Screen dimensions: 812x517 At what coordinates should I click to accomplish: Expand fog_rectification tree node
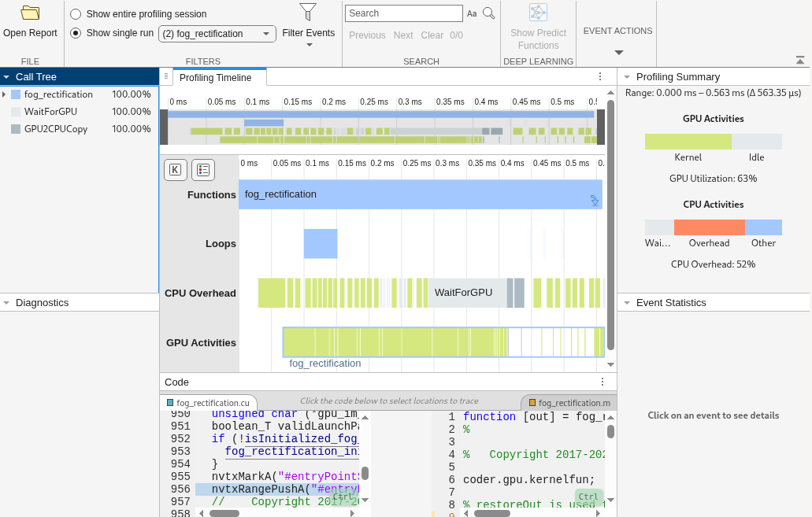point(4,94)
